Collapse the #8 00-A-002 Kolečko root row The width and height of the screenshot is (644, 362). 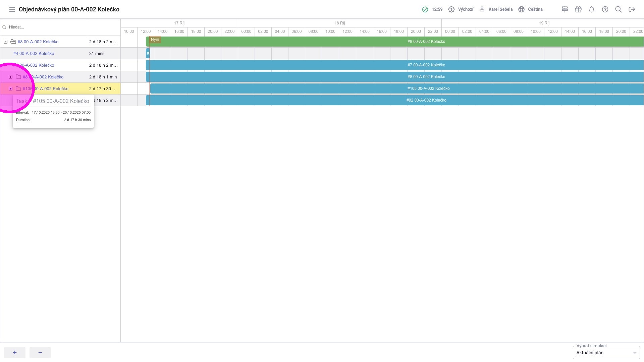5,42
